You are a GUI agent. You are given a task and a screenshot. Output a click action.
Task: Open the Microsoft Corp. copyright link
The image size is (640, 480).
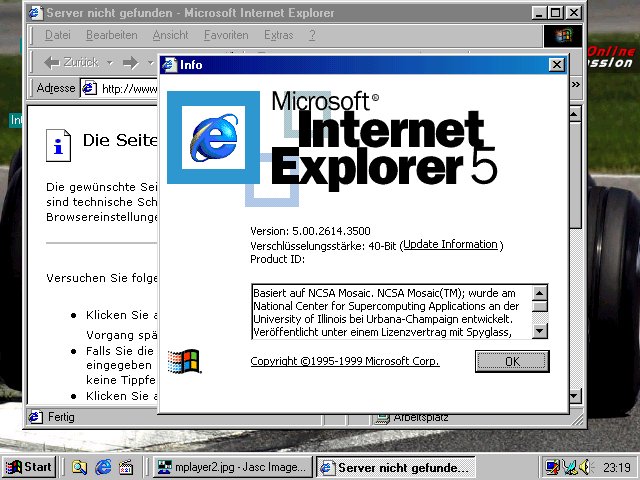345,361
